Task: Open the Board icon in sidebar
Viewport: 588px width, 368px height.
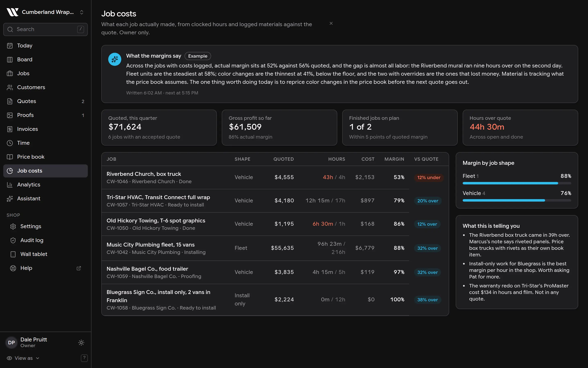Action: pos(10,59)
